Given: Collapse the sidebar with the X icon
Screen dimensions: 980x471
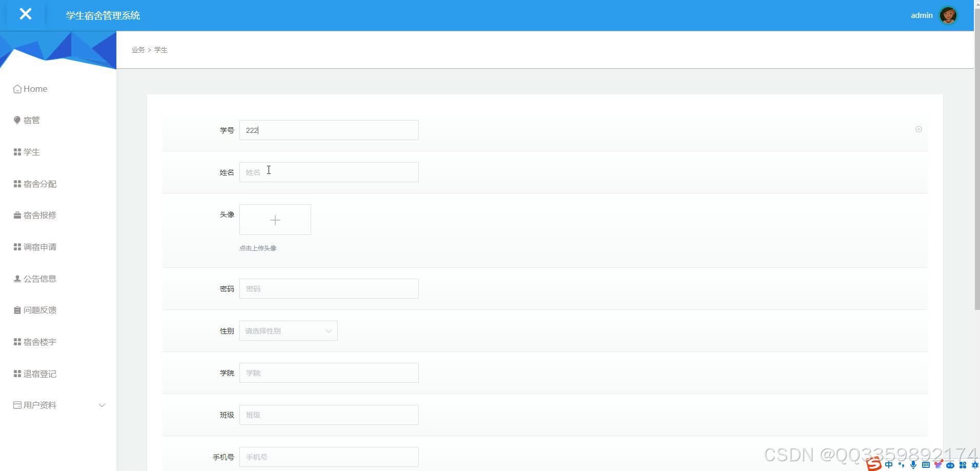Looking at the screenshot, I should [x=25, y=14].
